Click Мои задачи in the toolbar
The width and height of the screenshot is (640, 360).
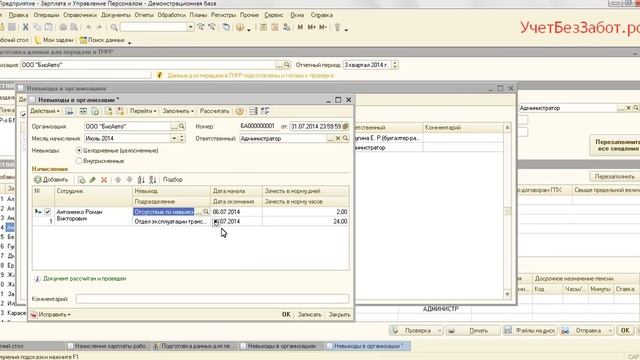point(54,40)
